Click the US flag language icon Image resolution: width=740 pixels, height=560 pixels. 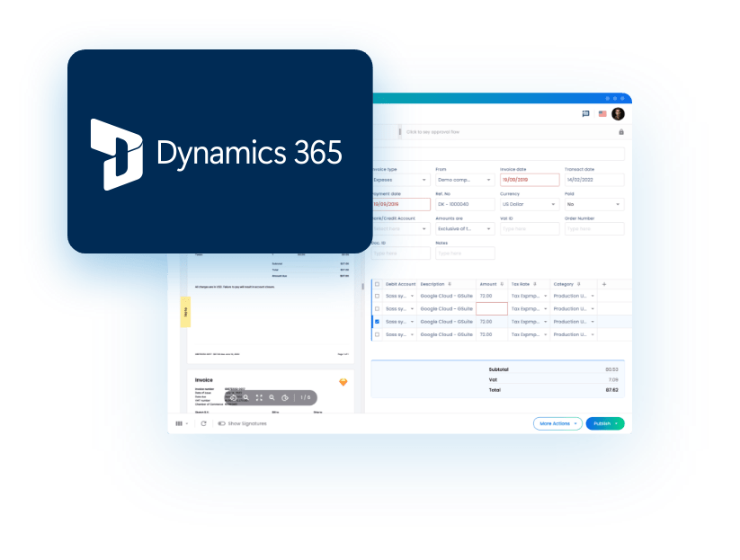pos(602,114)
